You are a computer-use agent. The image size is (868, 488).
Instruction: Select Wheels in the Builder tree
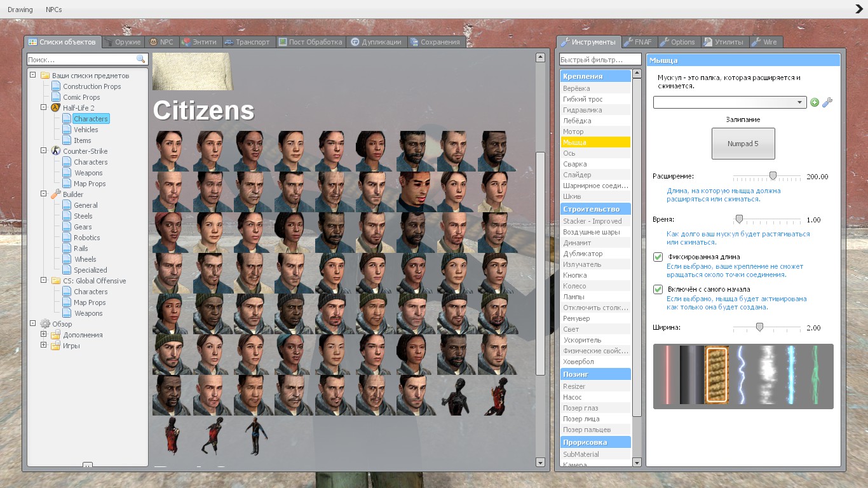pos(85,259)
